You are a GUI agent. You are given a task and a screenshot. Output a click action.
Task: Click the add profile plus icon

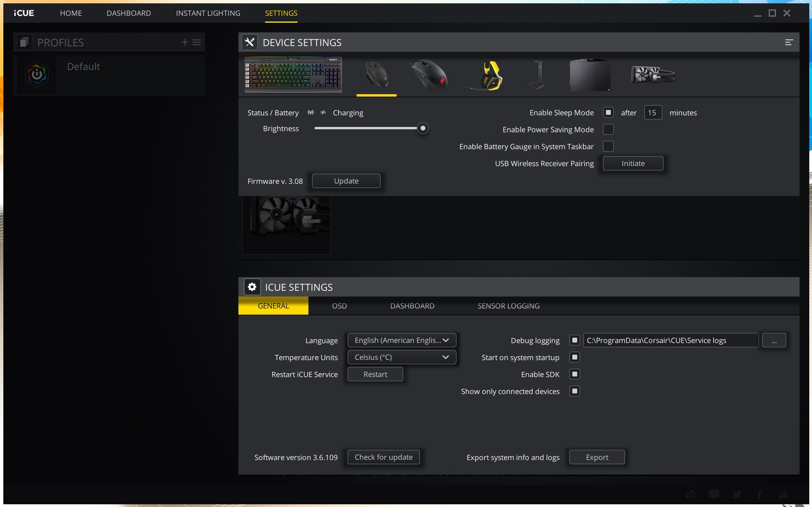(185, 42)
